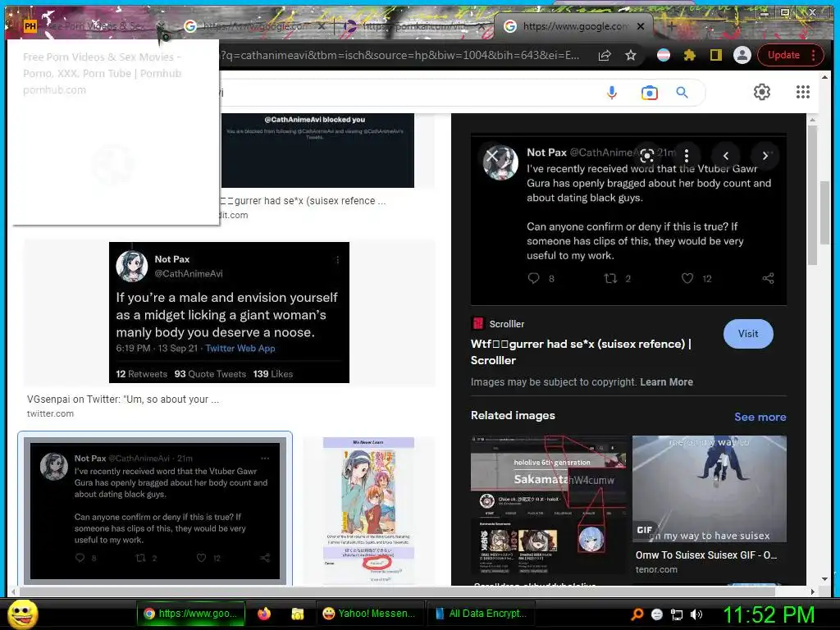Launch Firefox from the taskbar
The height and width of the screenshot is (630, 840).
(264, 614)
